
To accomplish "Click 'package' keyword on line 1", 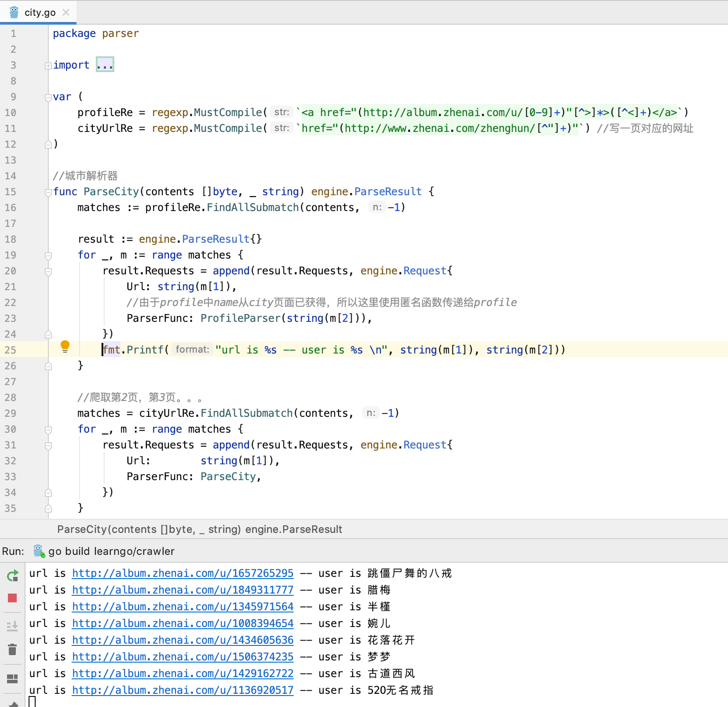I will pos(74,33).
